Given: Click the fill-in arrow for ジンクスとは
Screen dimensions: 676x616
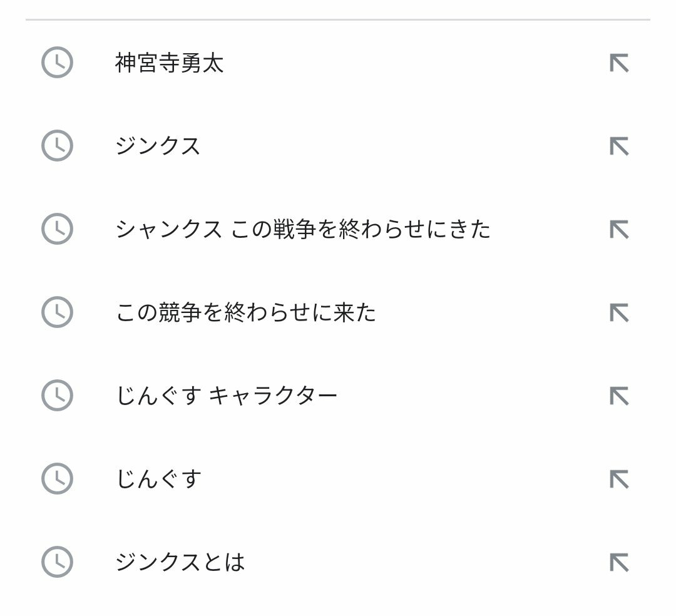Looking at the screenshot, I should [619, 563].
